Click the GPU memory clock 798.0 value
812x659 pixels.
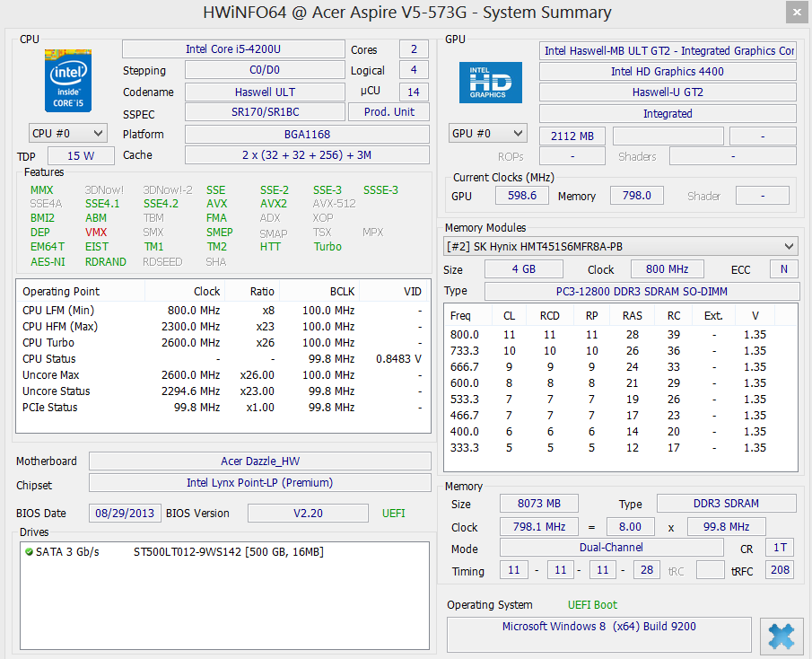[x=637, y=196]
